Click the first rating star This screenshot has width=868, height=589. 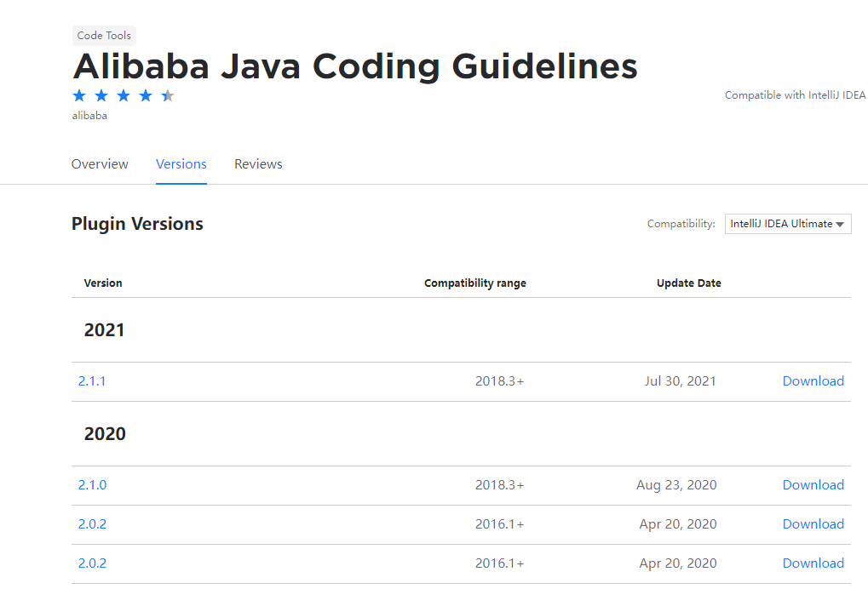point(79,95)
